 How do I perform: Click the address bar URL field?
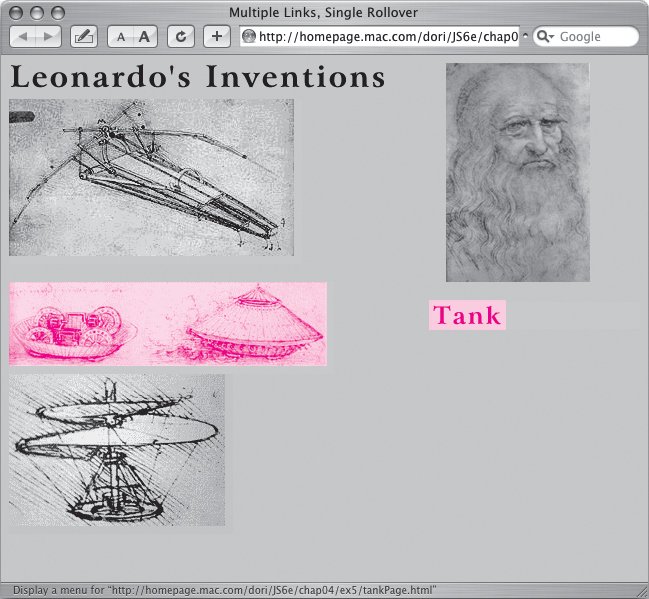379,37
